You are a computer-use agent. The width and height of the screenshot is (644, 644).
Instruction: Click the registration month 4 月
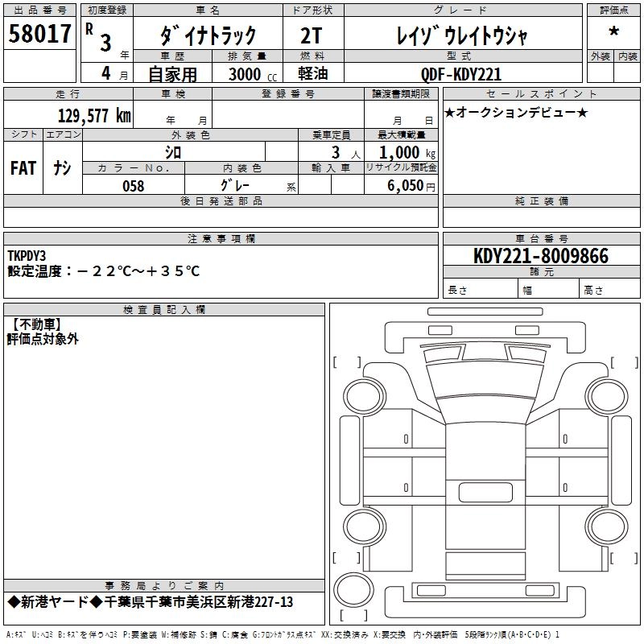coord(114,73)
